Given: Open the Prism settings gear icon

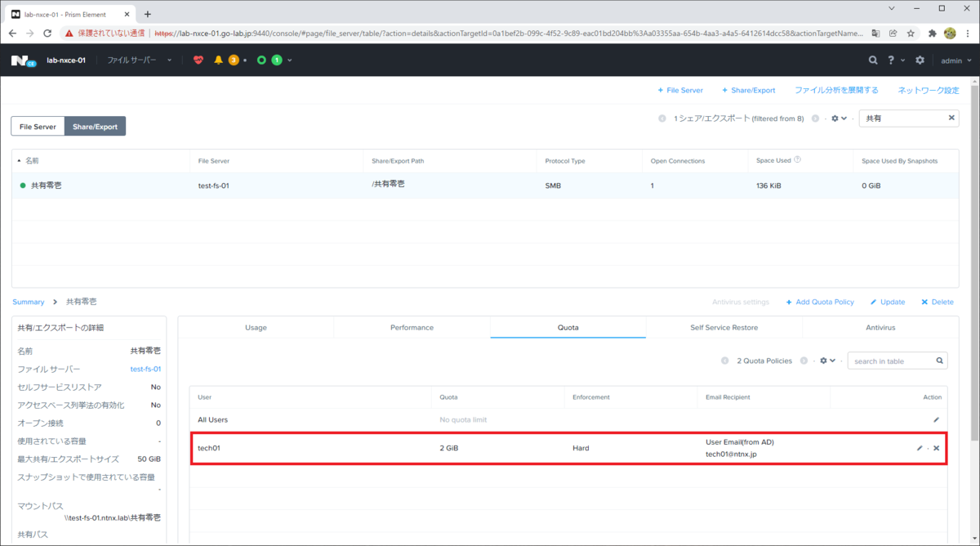Looking at the screenshot, I should coord(920,60).
